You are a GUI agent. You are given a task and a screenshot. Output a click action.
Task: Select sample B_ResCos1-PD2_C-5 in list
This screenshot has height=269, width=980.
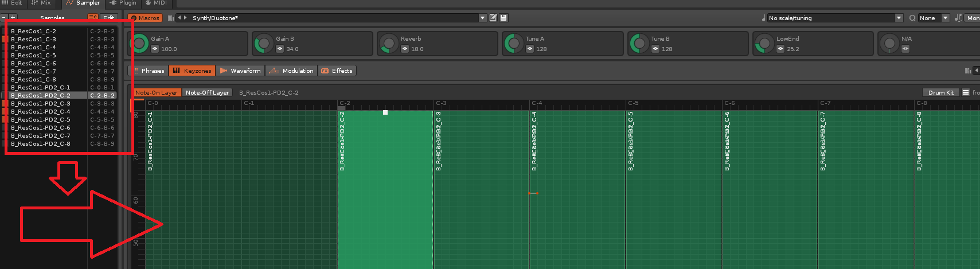click(41, 120)
